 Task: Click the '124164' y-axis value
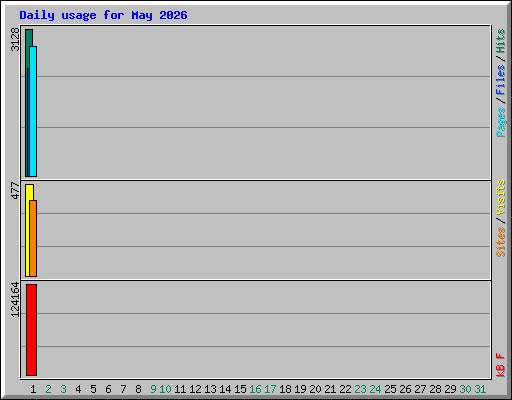click(15, 299)
